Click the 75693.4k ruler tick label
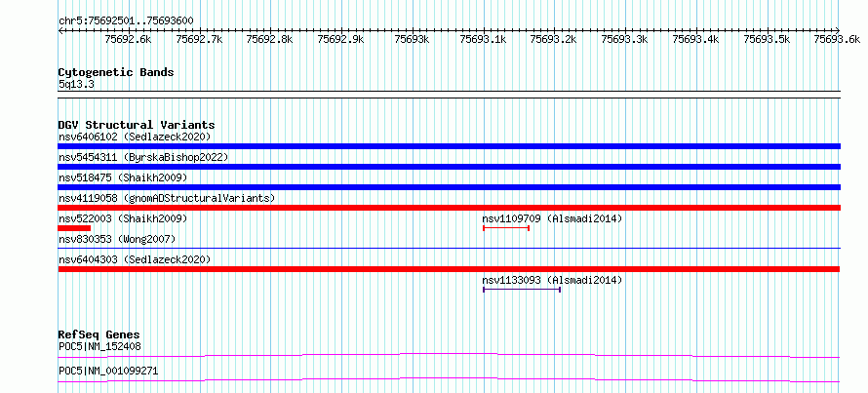The height and width of the screenshot is (393, 868). [695, 39]
